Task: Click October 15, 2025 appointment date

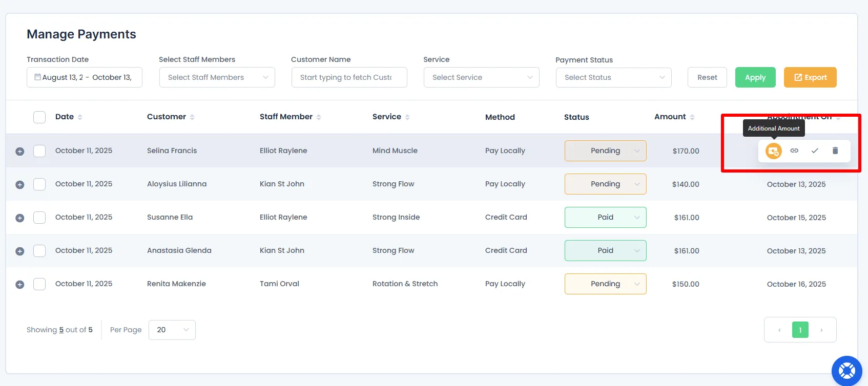Action: (x=796, y=218)
